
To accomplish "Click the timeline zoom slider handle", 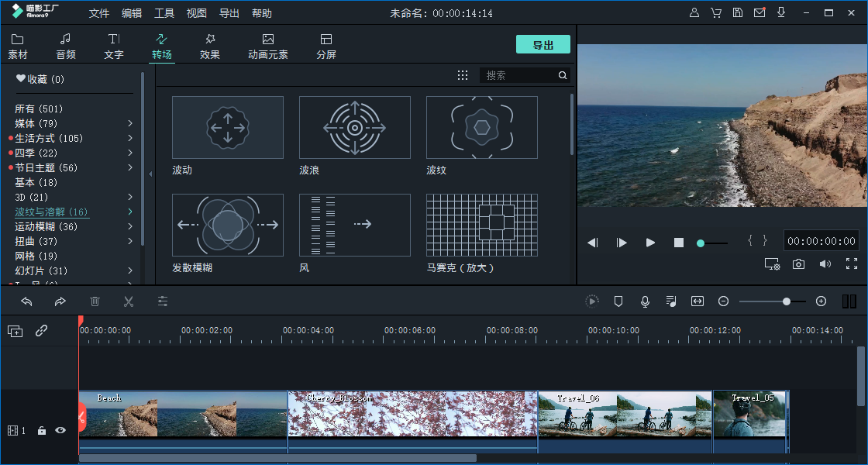I will pos(787,301).
